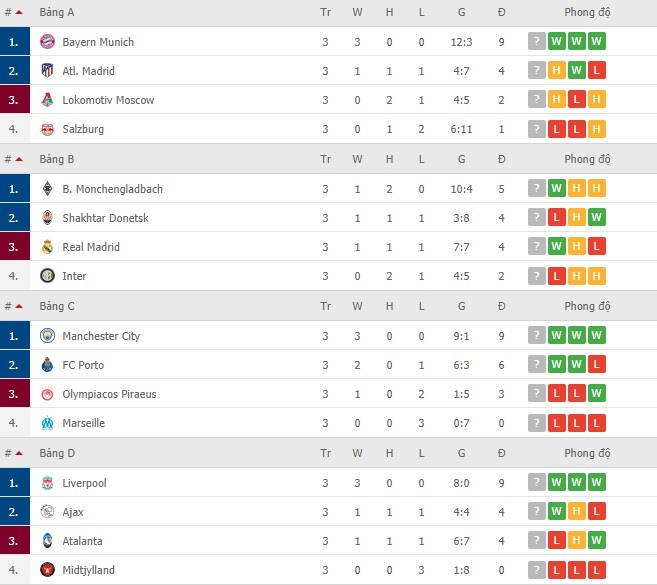Open the Shakhtar Donetsk team link

[x=105, y=218]
